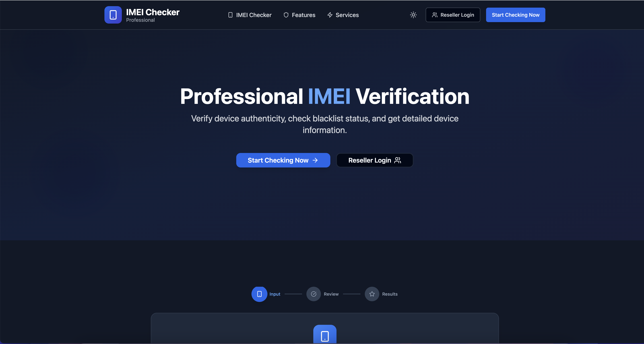Click the shield icon beside Features
The image size is (644, 344).
pos(286,15)
